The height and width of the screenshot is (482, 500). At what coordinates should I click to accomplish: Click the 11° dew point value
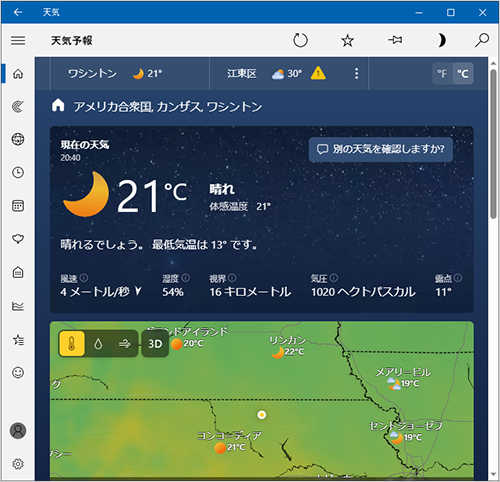(443, 292)
